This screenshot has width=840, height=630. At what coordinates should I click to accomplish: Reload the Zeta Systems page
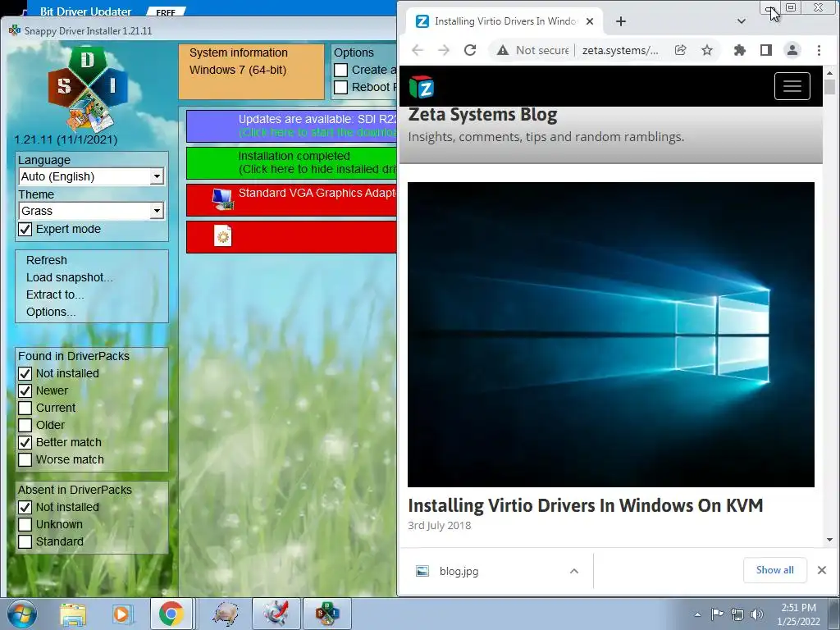[470, 50]
